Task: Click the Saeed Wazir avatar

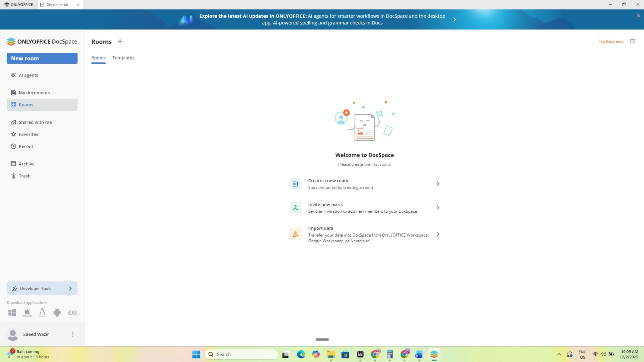Action: [13, 334]
